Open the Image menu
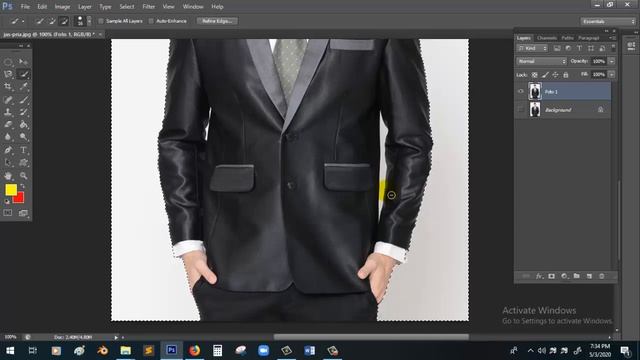640x360 pixels. tap(62, 7)
